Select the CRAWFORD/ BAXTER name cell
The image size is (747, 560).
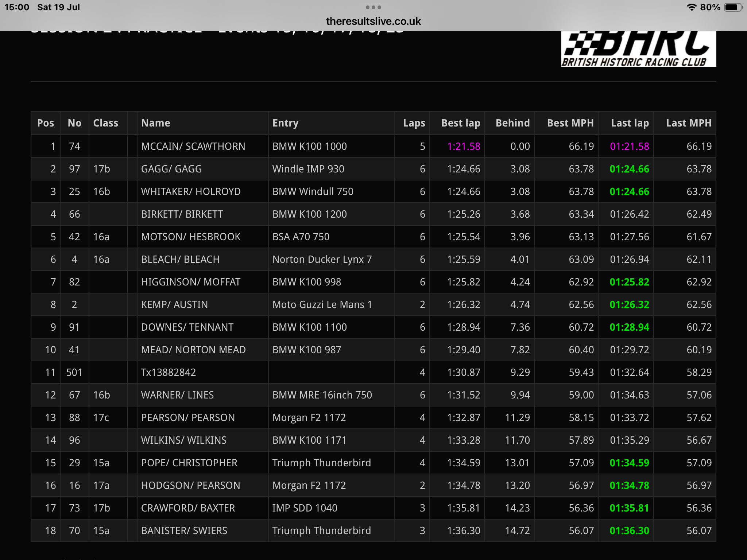[x=202, y=508]
